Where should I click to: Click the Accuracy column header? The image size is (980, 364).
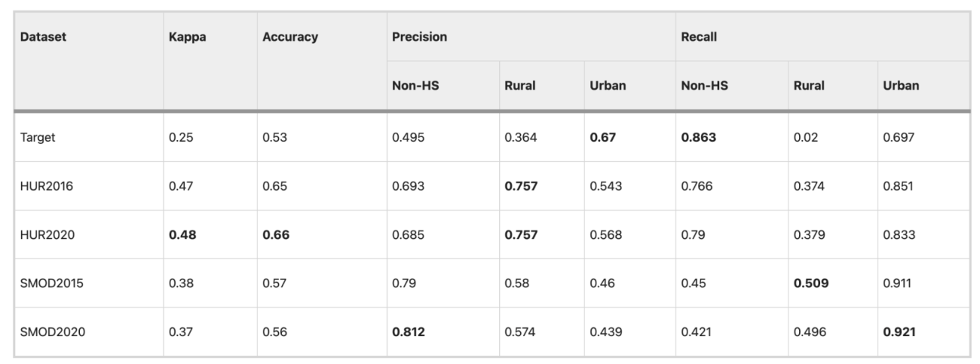click(290, 37)
